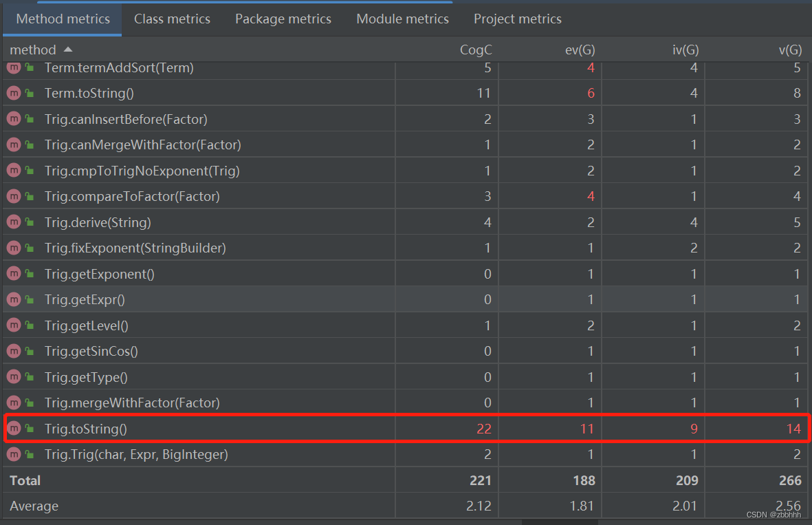Screen dimensions: 812x525
Task: Click method icon for Trig.getType()
Action: point(14,377)
